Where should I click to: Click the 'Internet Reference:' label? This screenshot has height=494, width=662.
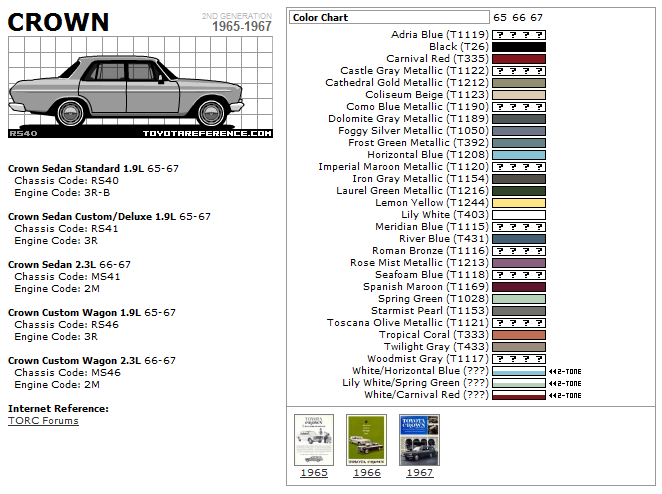point(58,409)
